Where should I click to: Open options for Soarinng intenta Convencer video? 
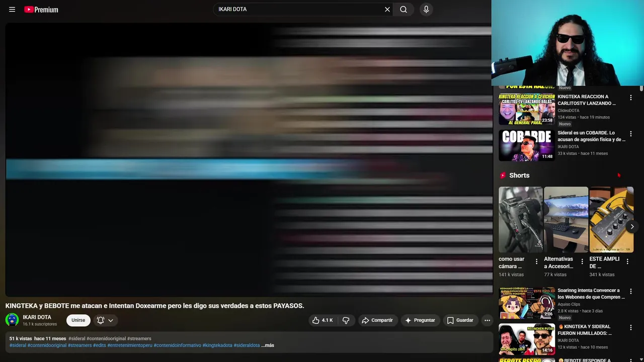[x=631, y=291]
